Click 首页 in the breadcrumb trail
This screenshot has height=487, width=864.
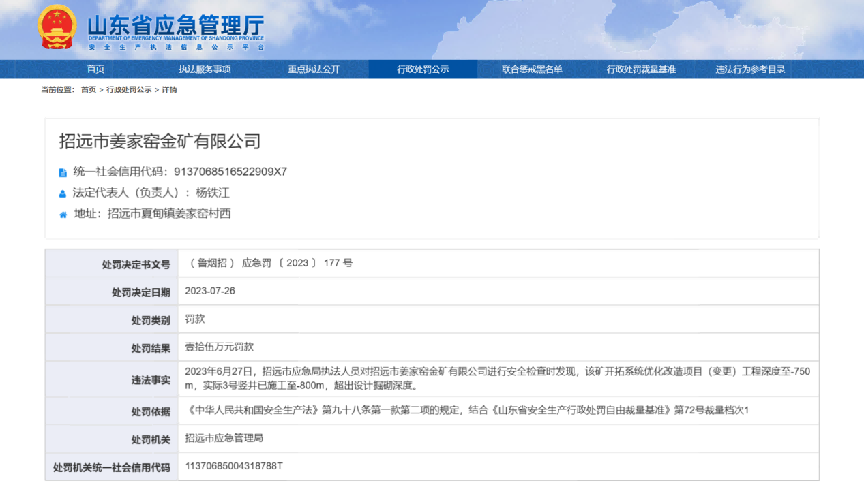pyautogui.click(x=88, y=90)
